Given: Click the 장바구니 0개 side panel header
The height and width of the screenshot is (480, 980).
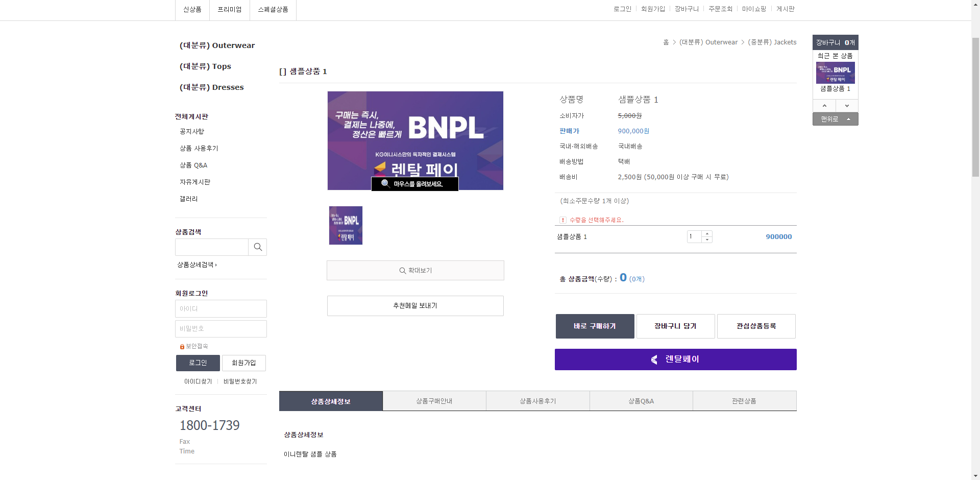Looking at the screenshot, I should tap(836, 42).
